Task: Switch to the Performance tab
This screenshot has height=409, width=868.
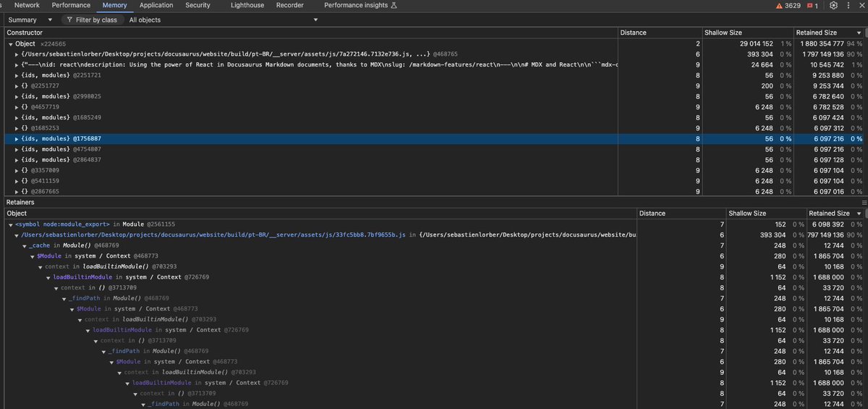Action: tap(71, 5)
